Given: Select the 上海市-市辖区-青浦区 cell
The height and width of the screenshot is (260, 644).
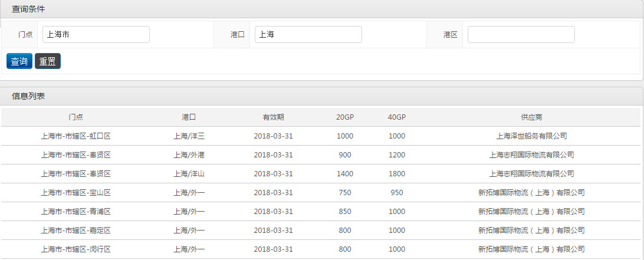Looking at the screenshot, I should coord(76,212).
